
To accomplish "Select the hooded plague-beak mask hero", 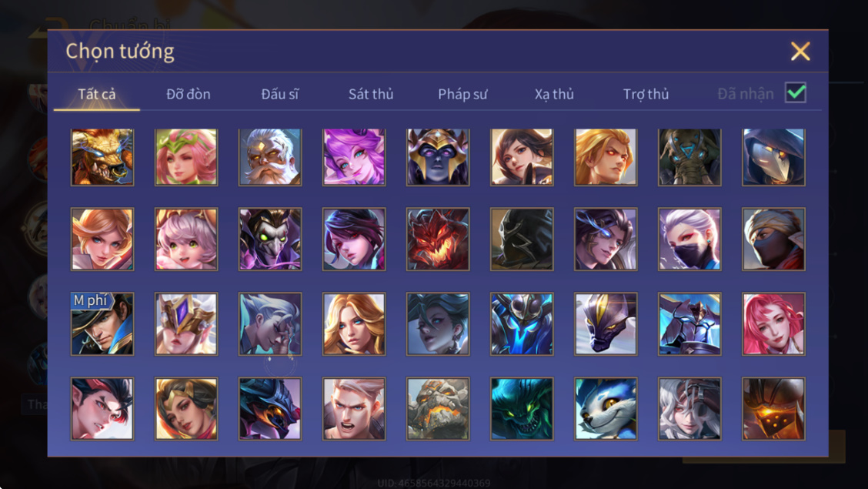I will point(773,157).
